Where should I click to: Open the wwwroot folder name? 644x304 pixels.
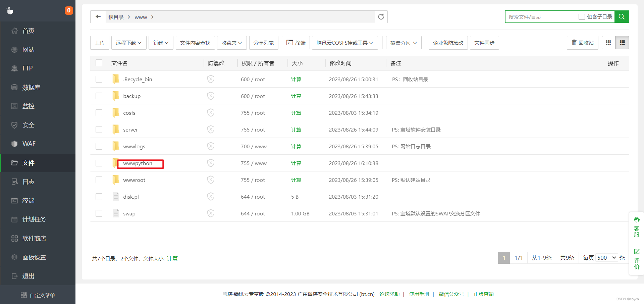click(134, 180)
